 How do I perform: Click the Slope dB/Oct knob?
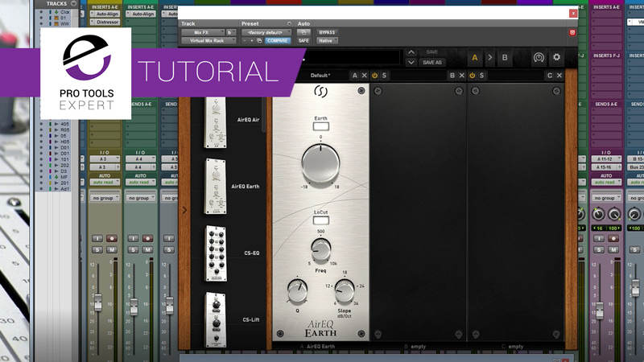345,291
